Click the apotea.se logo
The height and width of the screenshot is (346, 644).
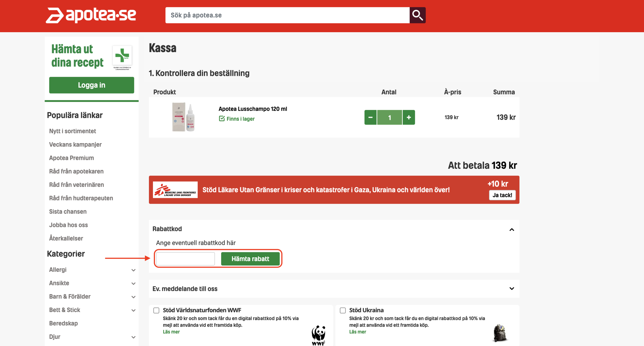tap(91, 15)
